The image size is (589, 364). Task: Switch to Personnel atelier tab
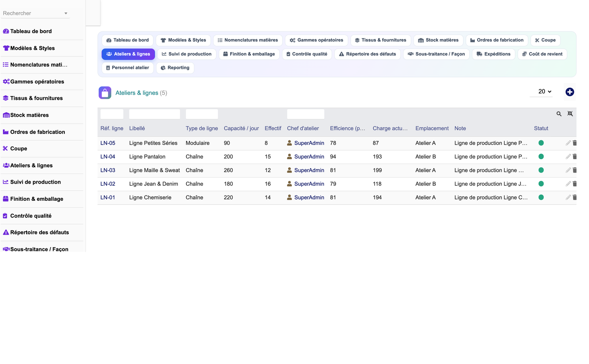(x=127, y=68)
